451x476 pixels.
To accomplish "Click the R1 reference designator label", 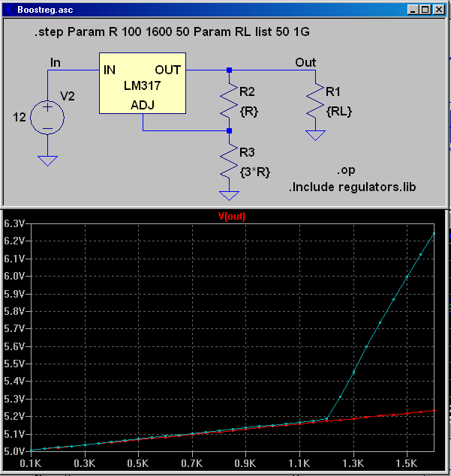I will 332,91.
